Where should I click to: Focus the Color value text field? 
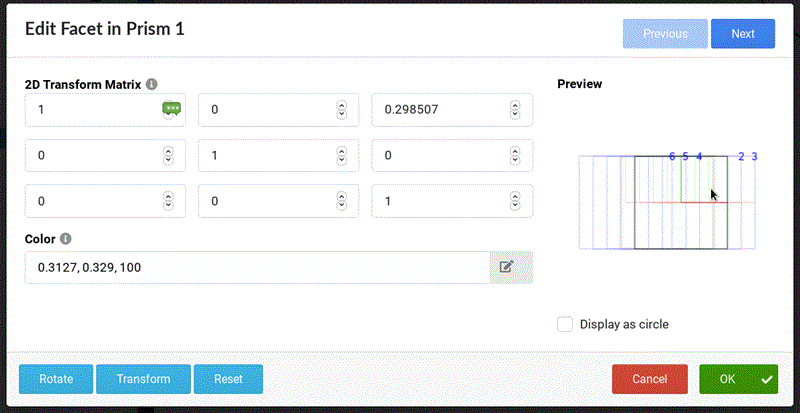pyautogui.click(x=257, y=267)
